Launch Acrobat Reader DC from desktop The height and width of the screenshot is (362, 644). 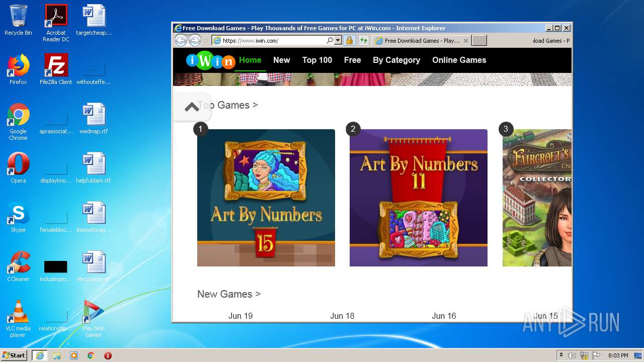pyautogui.click(x=56, y=23)
